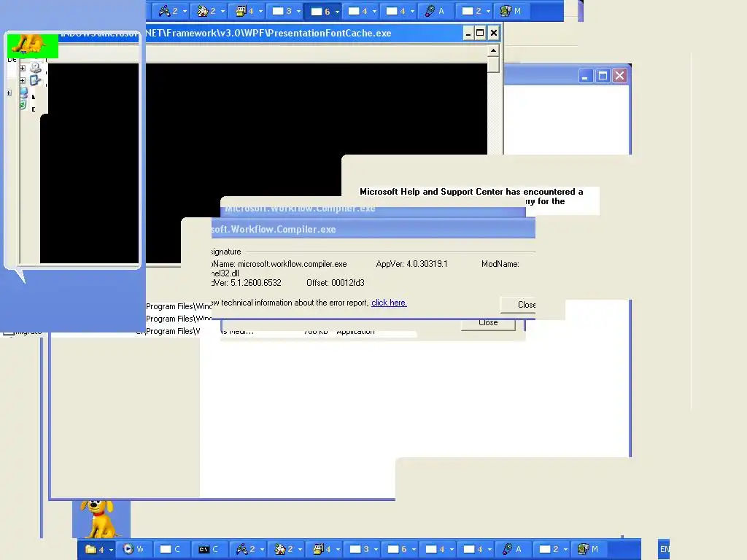
Task: Switch to the Windows Media Player taskbar button
Action: pos(133,549)
